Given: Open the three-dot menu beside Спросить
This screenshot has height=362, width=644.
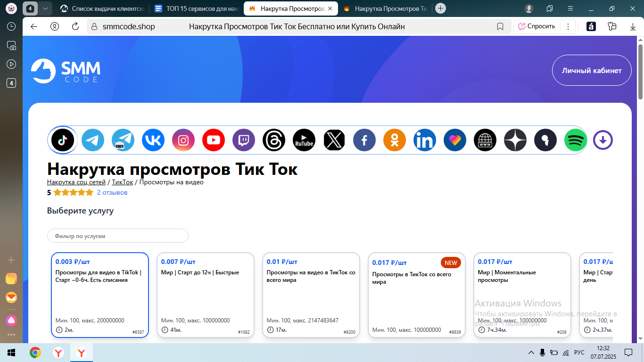Looking at the screenshot, I should (568, 26).
